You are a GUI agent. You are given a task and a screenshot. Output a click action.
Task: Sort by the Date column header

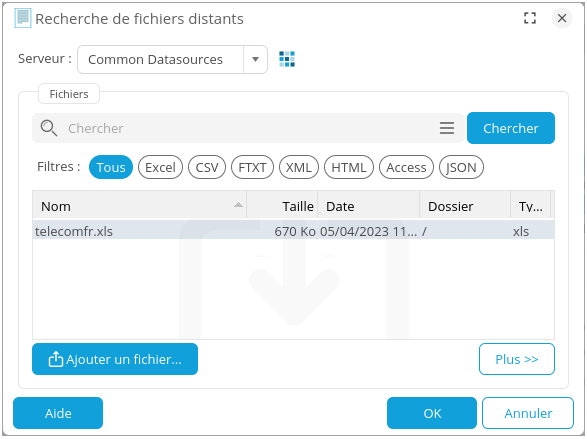369,206
